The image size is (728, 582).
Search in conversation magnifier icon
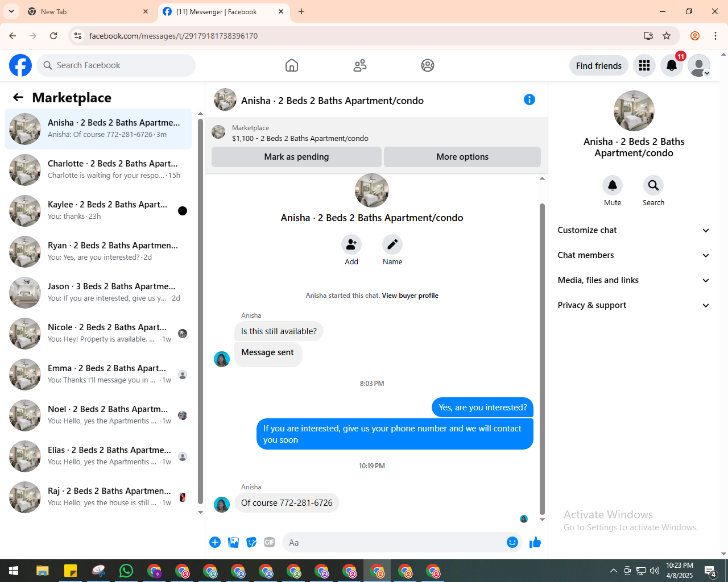(653, 185)
